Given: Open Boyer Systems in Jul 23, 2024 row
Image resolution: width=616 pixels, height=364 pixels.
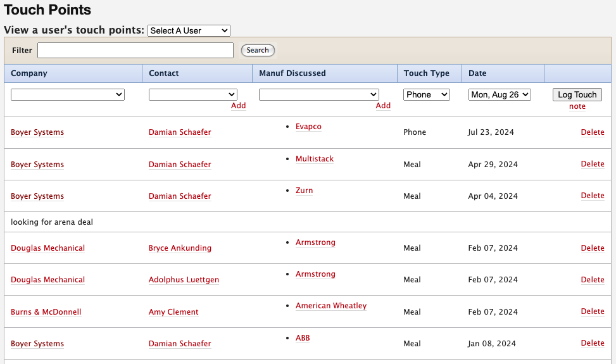Looking at the screenshot, I should (37, 132).
